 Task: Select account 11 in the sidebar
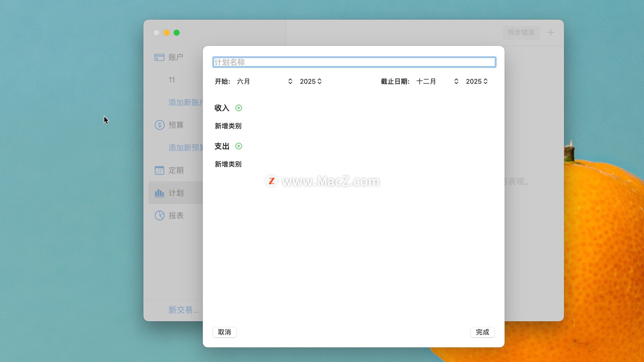pyautogui.click(x=172, y=80)
